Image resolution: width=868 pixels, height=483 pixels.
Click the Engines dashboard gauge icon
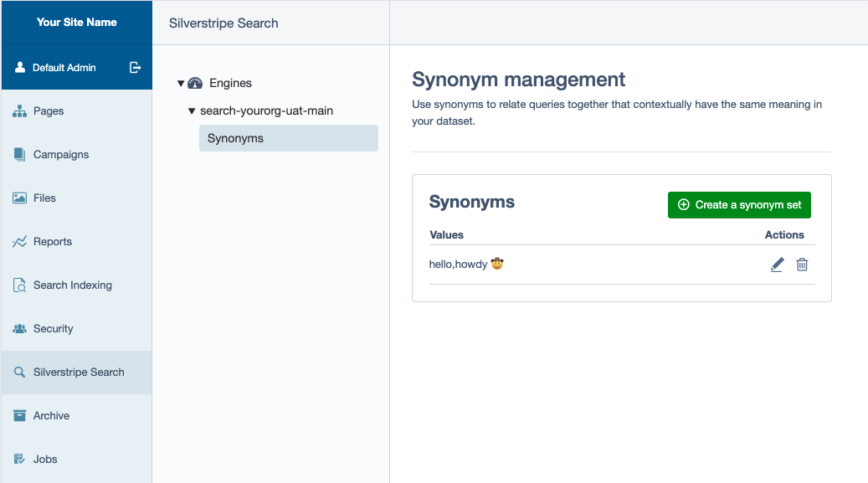coord(195,83)
